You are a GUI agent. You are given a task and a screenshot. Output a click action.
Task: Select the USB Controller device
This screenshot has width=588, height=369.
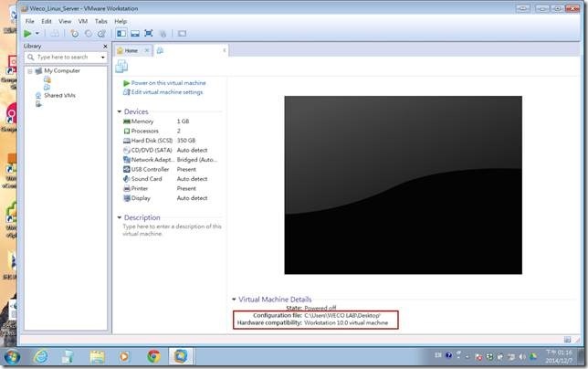(x=171, y=169)
